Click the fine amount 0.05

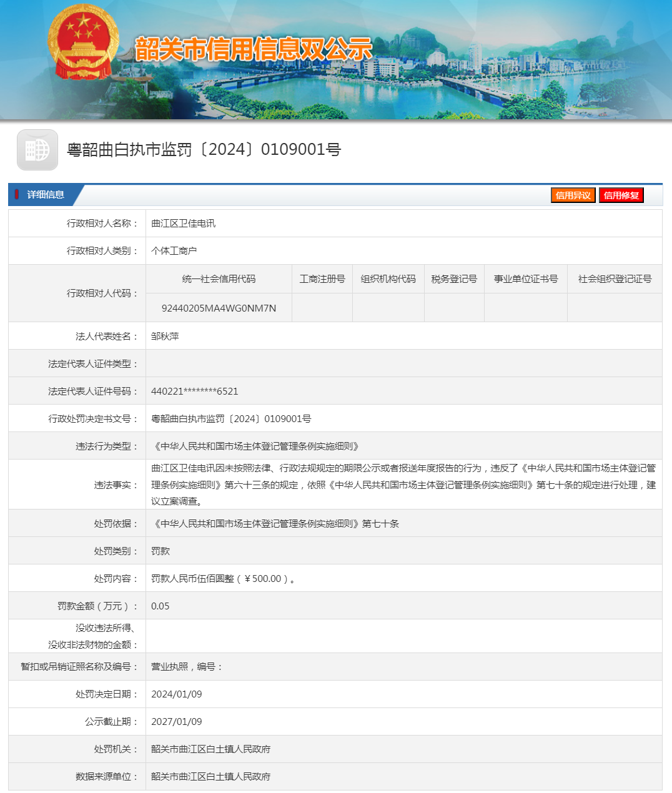[x=161, y=606]
